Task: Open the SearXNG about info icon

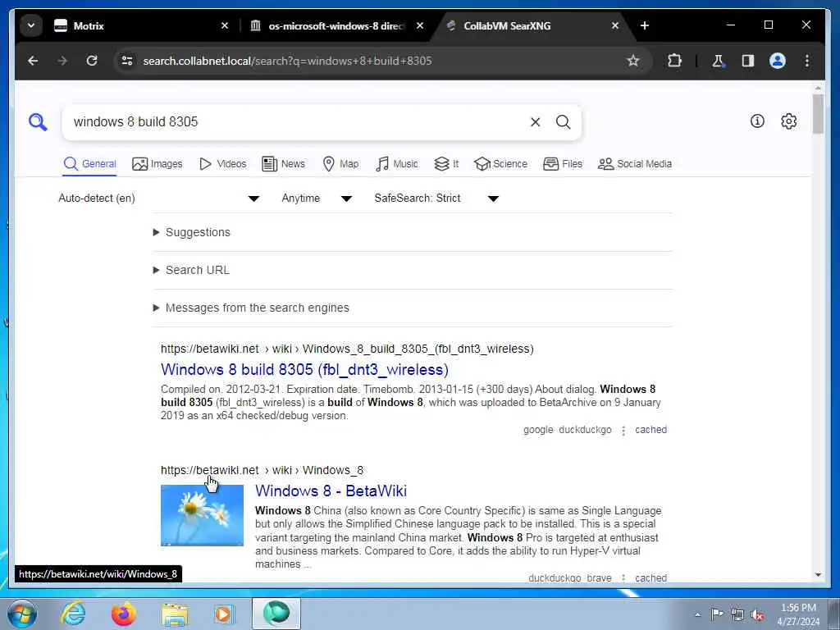Action: click(757, 121)
